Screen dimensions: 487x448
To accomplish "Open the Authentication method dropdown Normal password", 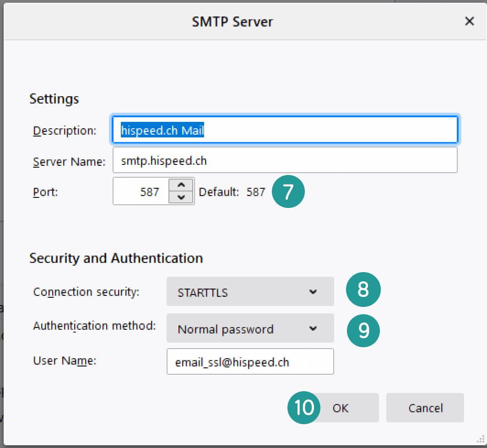I will (250, 328).
